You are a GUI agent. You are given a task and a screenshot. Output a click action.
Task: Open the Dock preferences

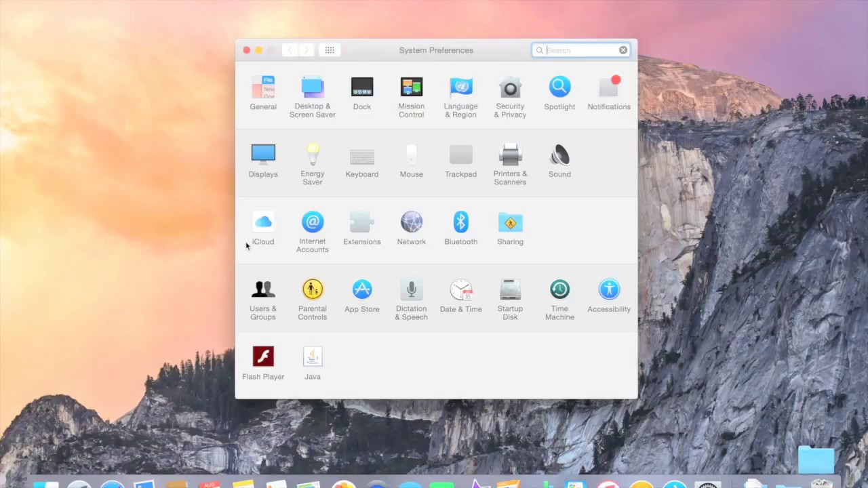[x=362, y=93]
